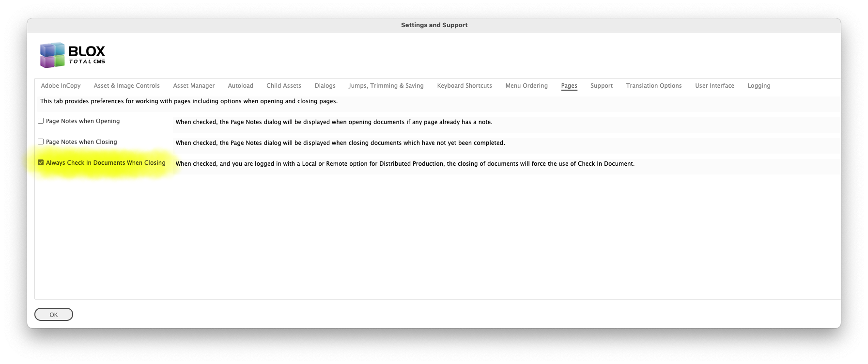Viewport: 868px width, 364px height.
Task: Enable Page Notes when Closing checkbox
Action: pos(41,142)
